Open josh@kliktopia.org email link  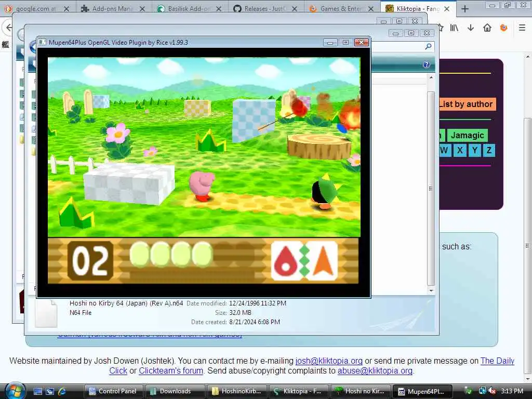(329, 361)
